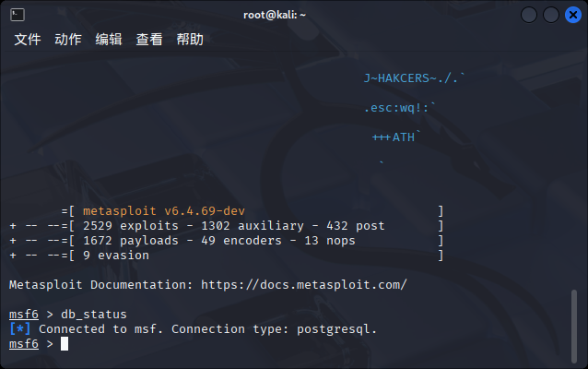Image resolution: width=588 pixels, height=369 pixels.
Task: Click the 1672 payloads line
Action: [x=219, y=241]
